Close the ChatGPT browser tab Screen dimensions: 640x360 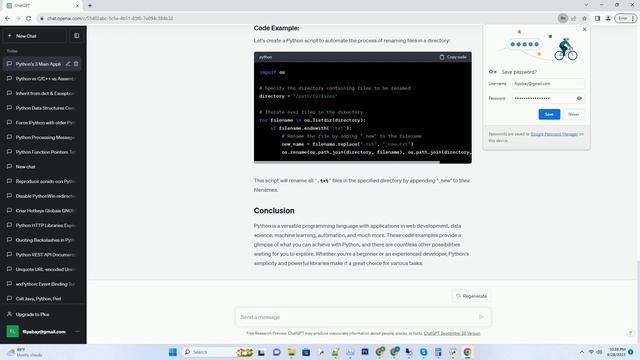[x=77, y=6]
